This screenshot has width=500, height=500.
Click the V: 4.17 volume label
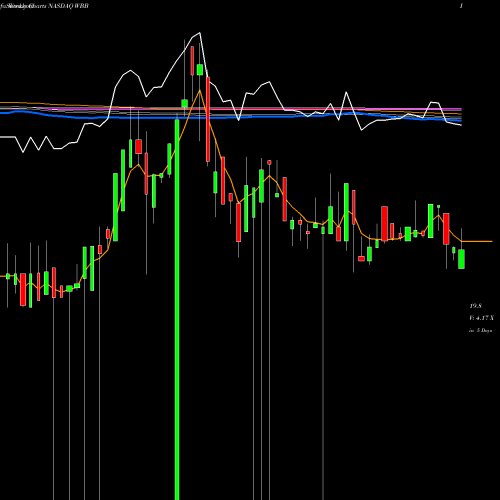pyautogui.click(x=481, y=318)
